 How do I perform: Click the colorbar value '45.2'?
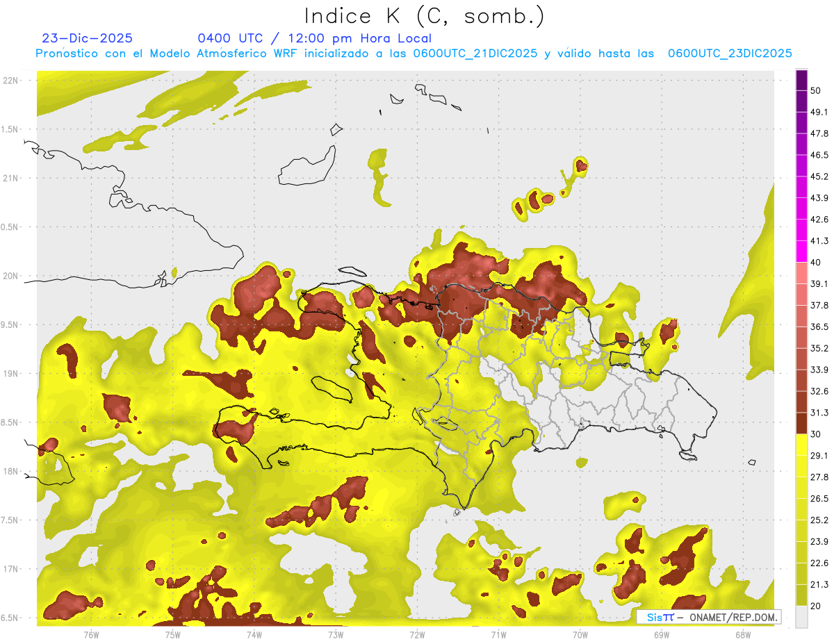click(819, 176)
